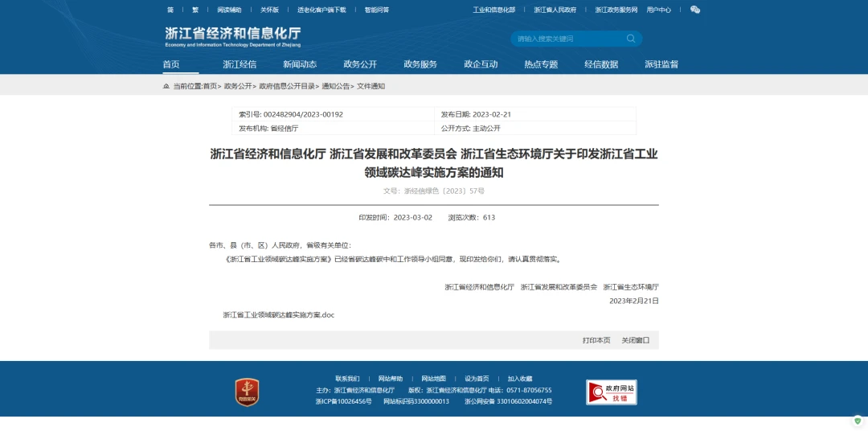Open the 政务服务 navigation menu
Screen dimensions: 868x431
point(420,64)
